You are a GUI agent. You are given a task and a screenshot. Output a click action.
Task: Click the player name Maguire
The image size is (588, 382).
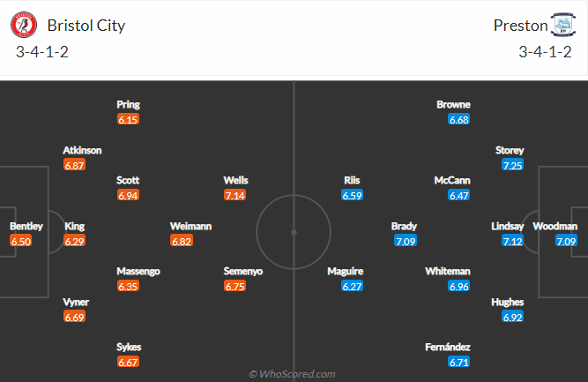345,272
